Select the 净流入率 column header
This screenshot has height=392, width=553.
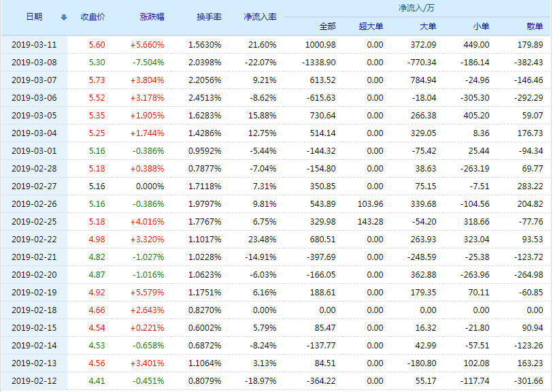[x=260, y=17]
